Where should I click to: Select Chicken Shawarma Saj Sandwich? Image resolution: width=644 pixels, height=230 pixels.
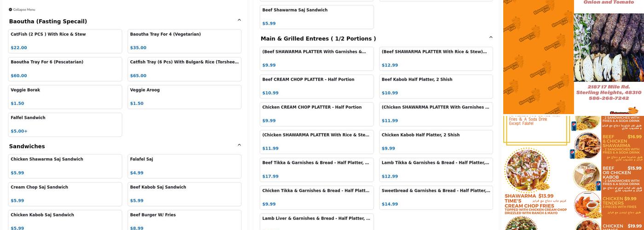click(65, 166)
